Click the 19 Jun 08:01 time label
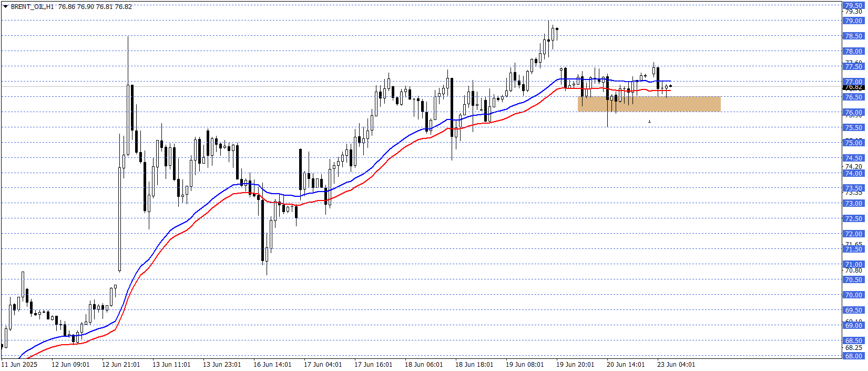Image resolution: width=868 pixels, height=371 pixels. coord(525,364)
